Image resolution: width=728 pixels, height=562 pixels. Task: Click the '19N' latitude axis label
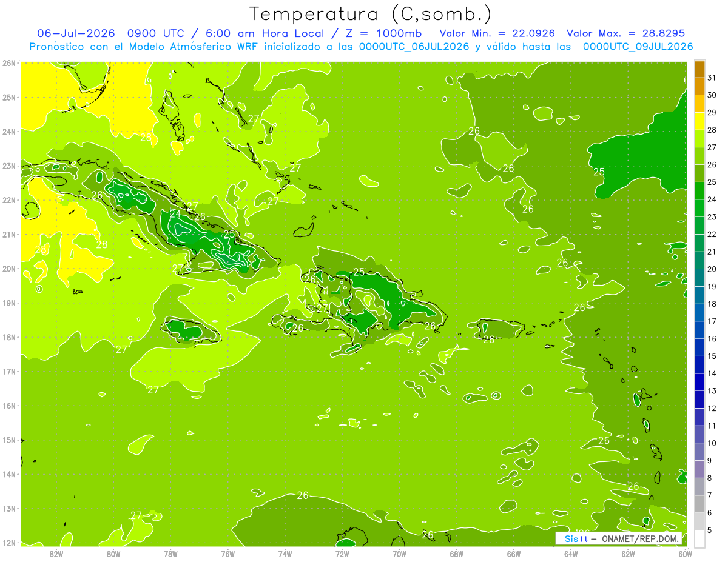(x=9, y=303)
